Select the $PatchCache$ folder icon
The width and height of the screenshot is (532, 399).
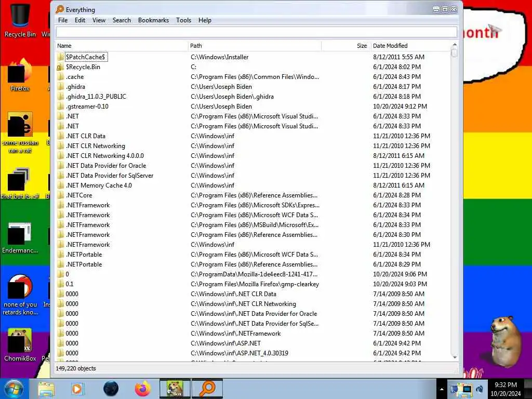(60, 57)
